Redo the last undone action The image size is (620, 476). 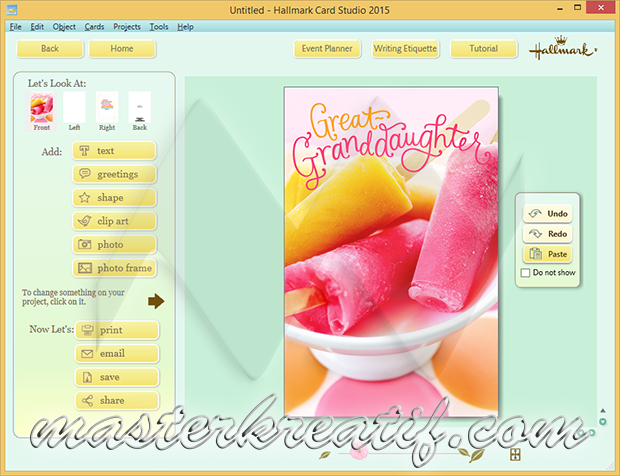547,234
